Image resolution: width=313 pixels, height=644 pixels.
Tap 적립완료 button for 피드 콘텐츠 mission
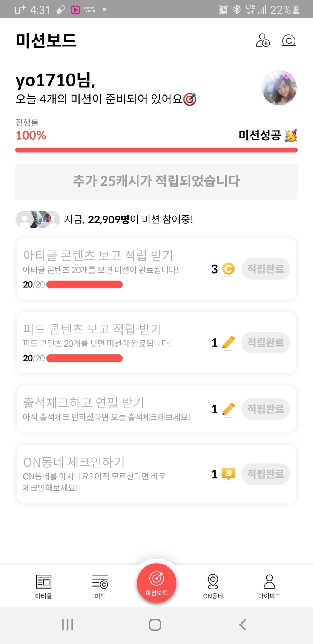point(265,342)
